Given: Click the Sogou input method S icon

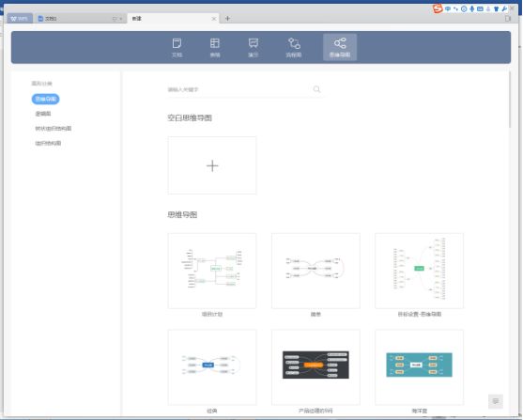Looking at the screenshot, I should click(x=438, y=8).
